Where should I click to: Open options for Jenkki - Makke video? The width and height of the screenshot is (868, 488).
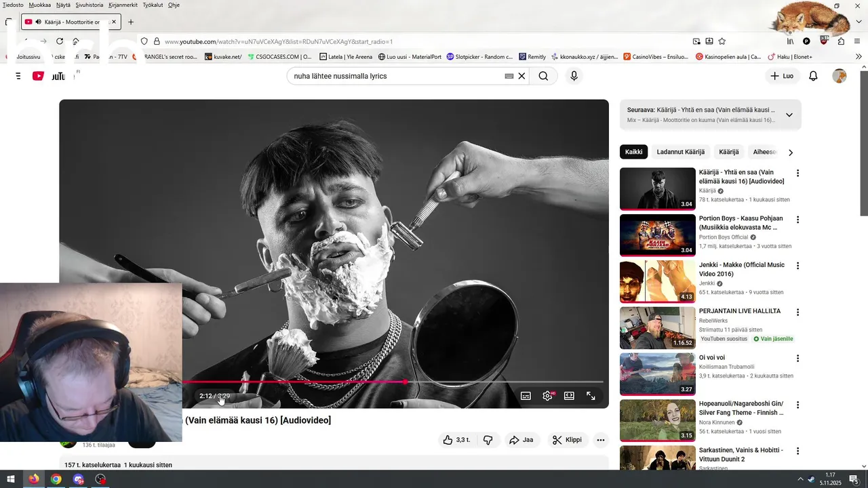[797, 266]
